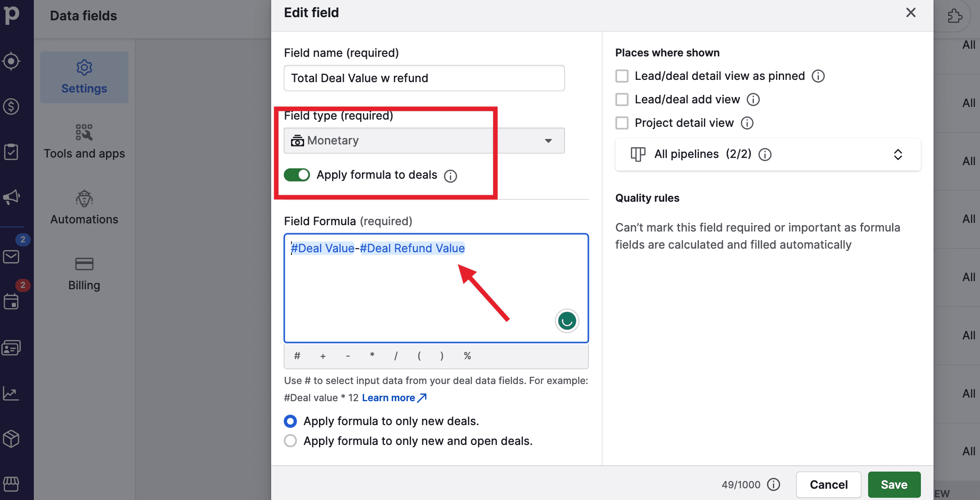
Task: Click the Field name text input
Action: tap(424, 78)
